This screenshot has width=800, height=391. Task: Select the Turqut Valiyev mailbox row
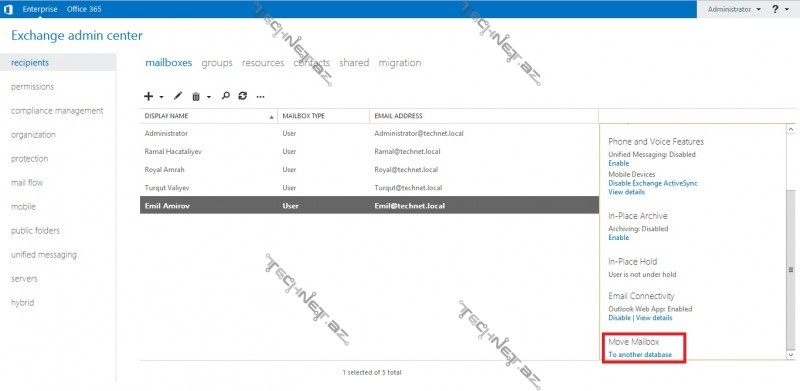pyautogui.click(x=369, y=188)
